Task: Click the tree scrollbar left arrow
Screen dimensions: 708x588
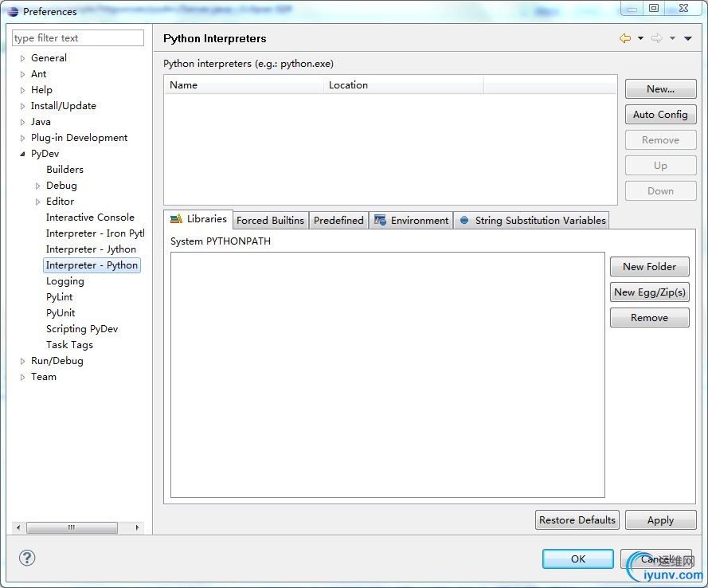Action: [18, 527]
